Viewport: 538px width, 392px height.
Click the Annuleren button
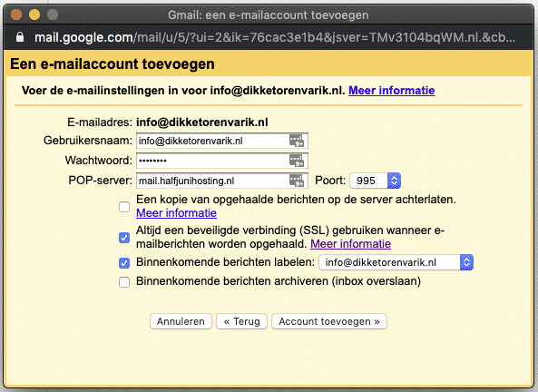coord(181,321)
